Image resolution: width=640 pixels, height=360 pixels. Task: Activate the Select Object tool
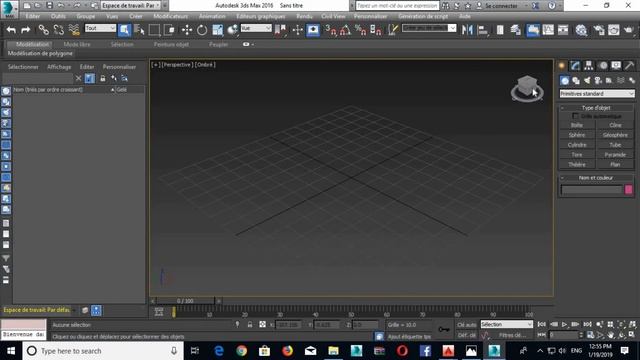pyautogui.click(x=124, y=30)
